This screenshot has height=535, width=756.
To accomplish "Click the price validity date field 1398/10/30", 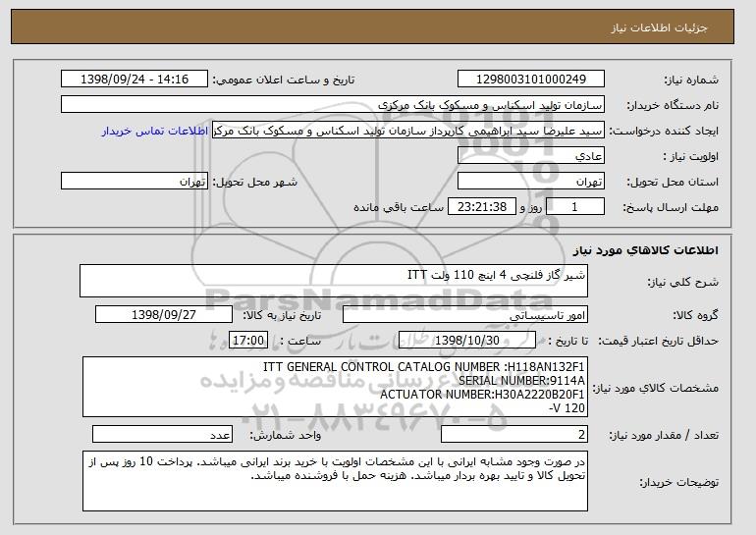I will (x=467, y=341).
